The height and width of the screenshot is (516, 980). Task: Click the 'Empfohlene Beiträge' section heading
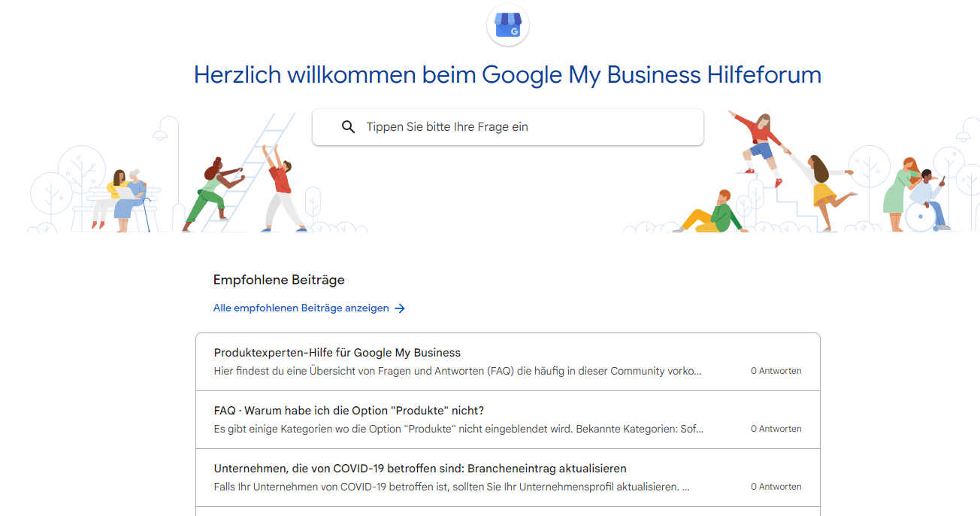279,280
